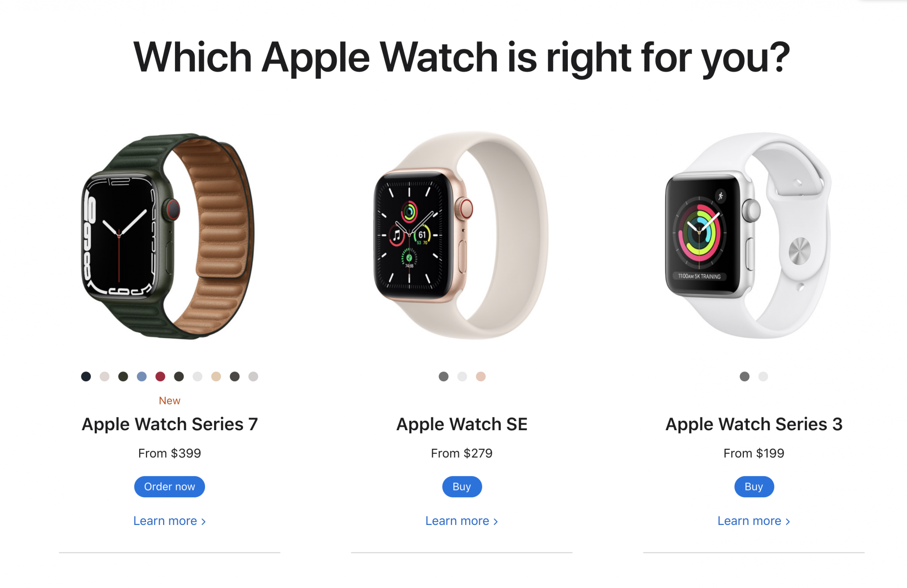Viewport: 907px width, 588px height.
Task: Select the dark green swatch for Series 7
Action: pyautogui.click(x=123, y=376)
